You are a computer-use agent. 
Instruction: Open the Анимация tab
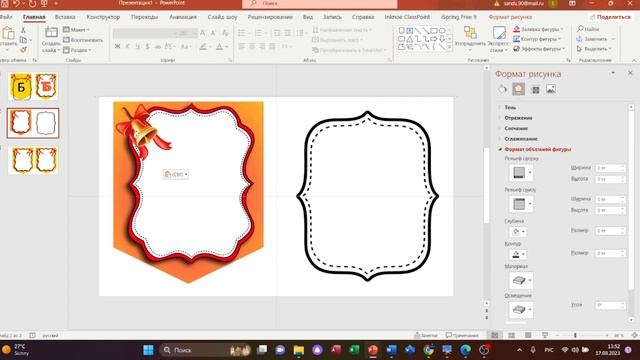pos(183,17)
